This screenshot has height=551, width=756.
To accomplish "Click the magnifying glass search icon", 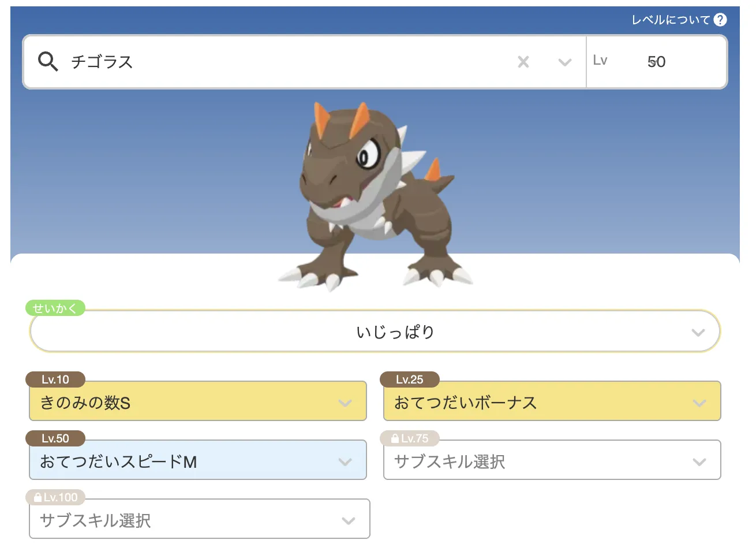I will (48, 61).
